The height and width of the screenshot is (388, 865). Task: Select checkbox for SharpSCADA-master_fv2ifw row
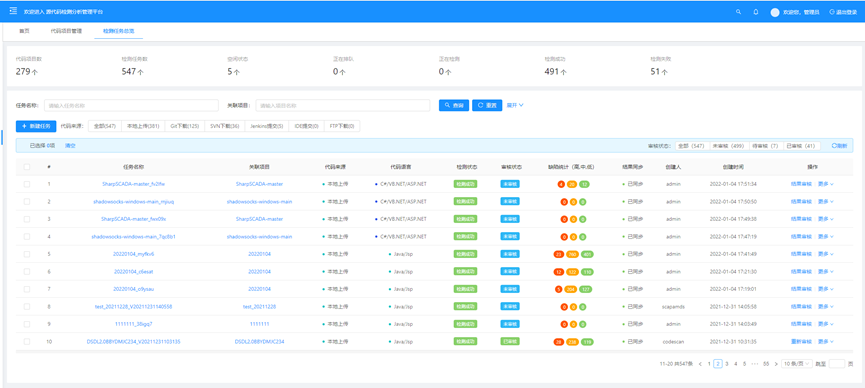coord(26,184)
